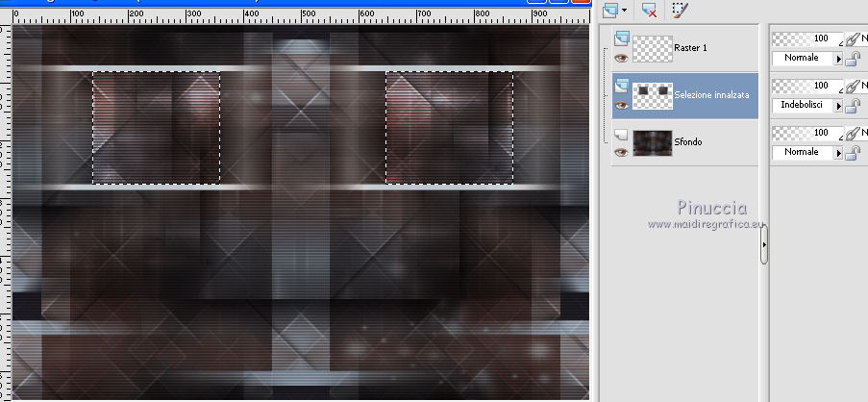Viewport: 868px width, 402px height.
Task: Click the horizontal ruler above the canvas
Action: tap(301, 15)
